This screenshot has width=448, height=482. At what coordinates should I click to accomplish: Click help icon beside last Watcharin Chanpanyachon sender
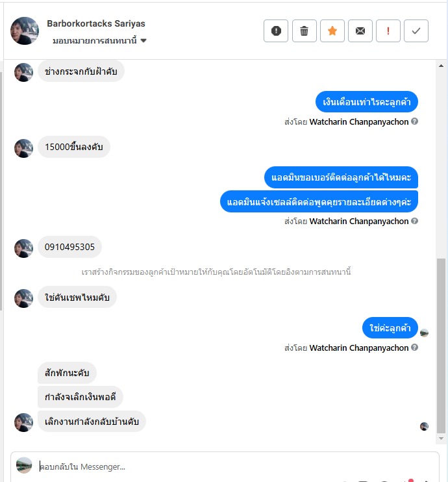pyautogui.click(x=414, y=348)
